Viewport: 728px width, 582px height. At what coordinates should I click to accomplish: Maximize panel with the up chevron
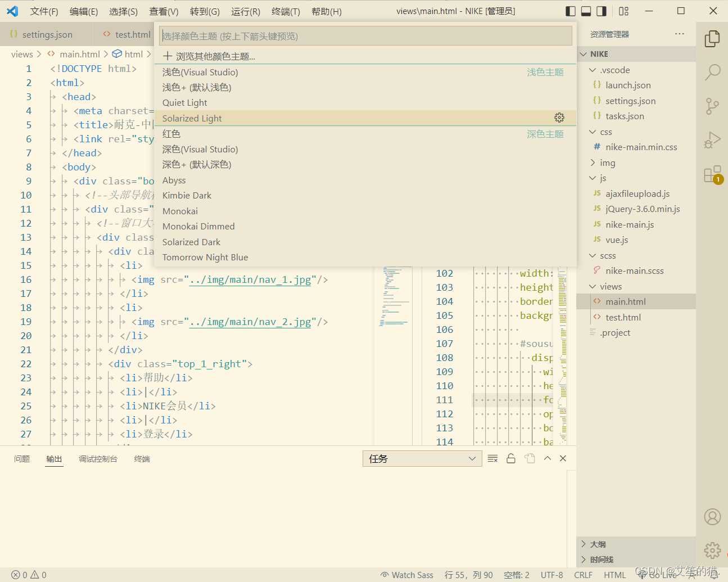[547, 458]
